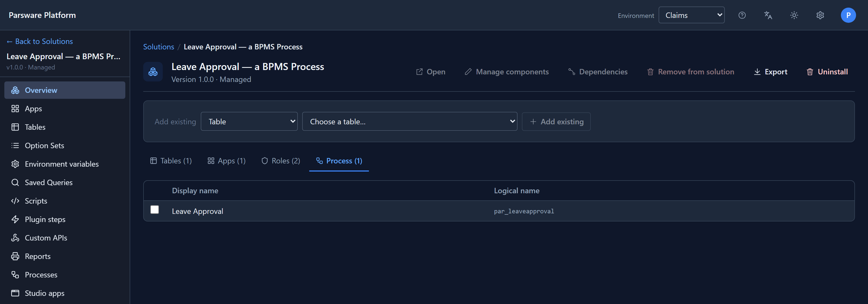Viewport: 868px width, 304px height.
Task: Select the Process (1) tab
Action: [x=339, y=161]
